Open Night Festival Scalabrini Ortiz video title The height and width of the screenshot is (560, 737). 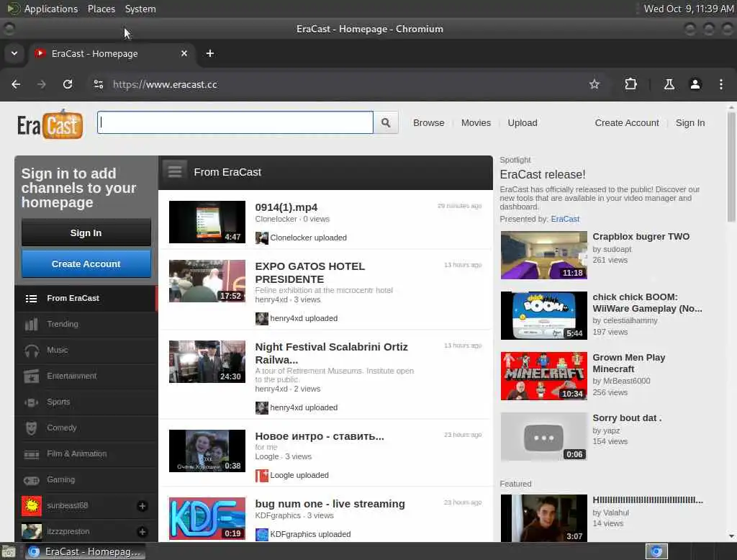[331, 353]
